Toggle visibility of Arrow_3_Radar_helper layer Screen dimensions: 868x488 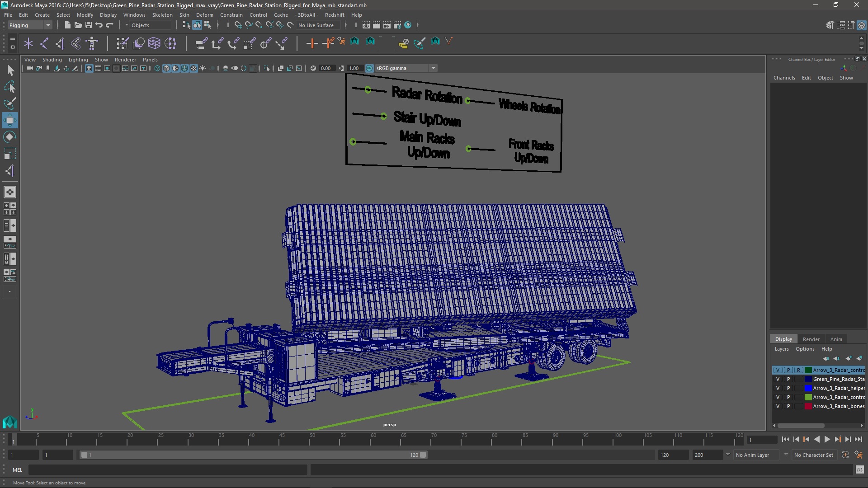778,388
